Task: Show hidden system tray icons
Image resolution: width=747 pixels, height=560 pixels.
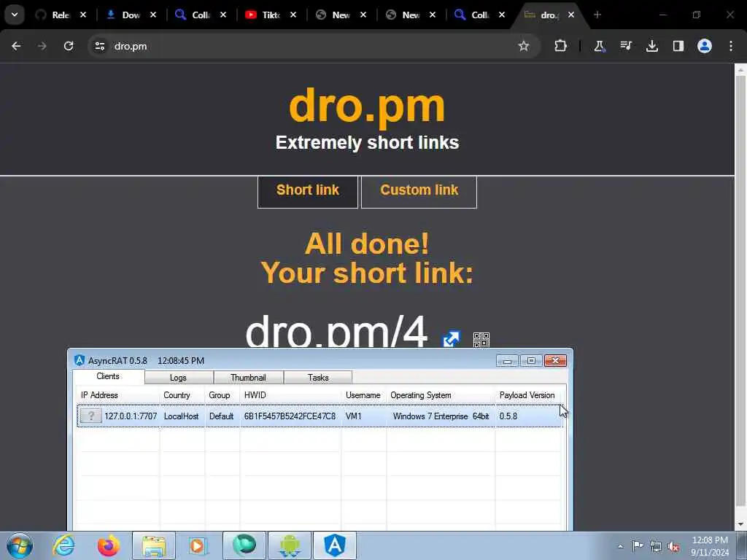Action: [x=620, y=546]
